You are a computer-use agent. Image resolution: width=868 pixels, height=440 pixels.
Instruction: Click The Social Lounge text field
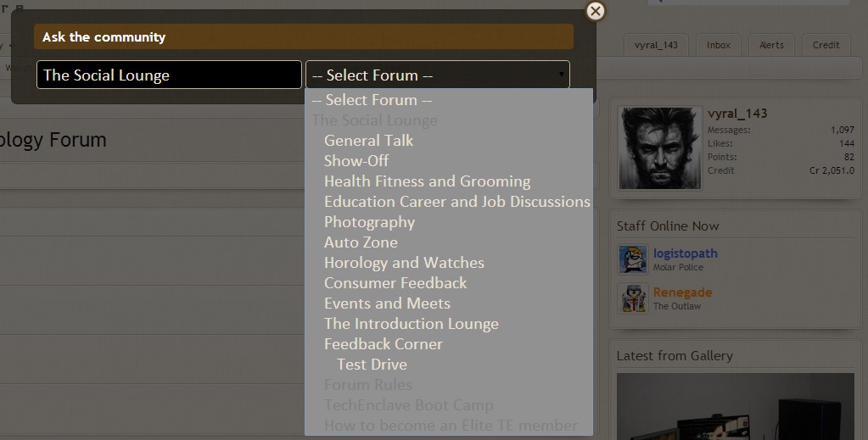click(x=169, y=75)
